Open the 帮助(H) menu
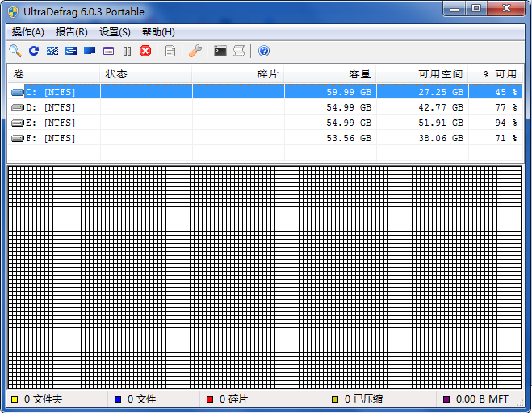The image size is (532, 413). point(158,32)
